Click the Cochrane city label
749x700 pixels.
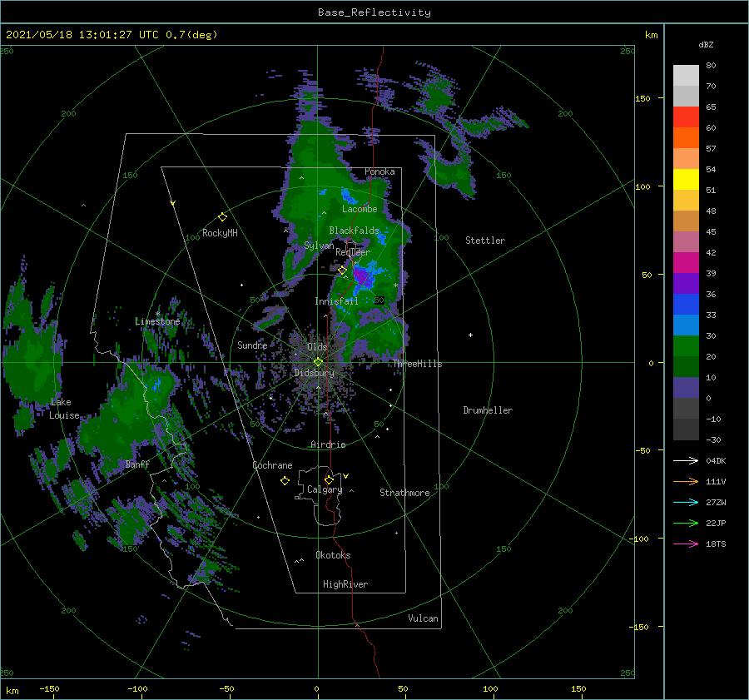(x=272, y=465)
